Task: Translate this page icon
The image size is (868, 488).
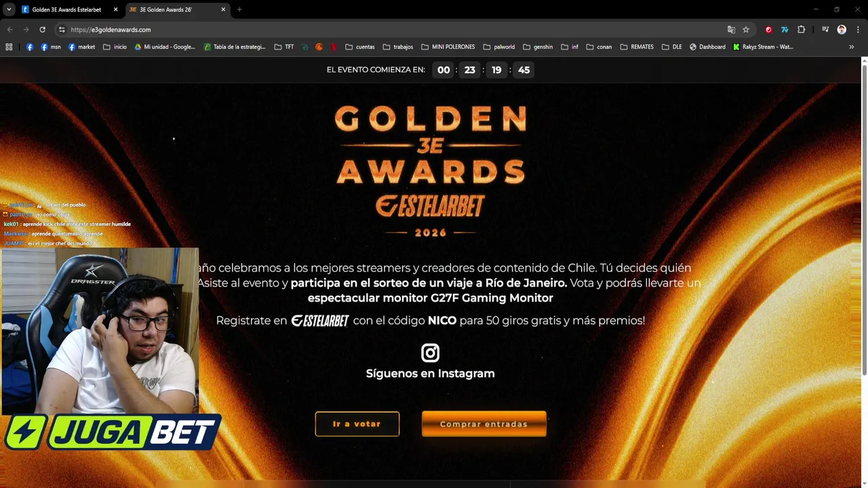Action: [731, 30]
